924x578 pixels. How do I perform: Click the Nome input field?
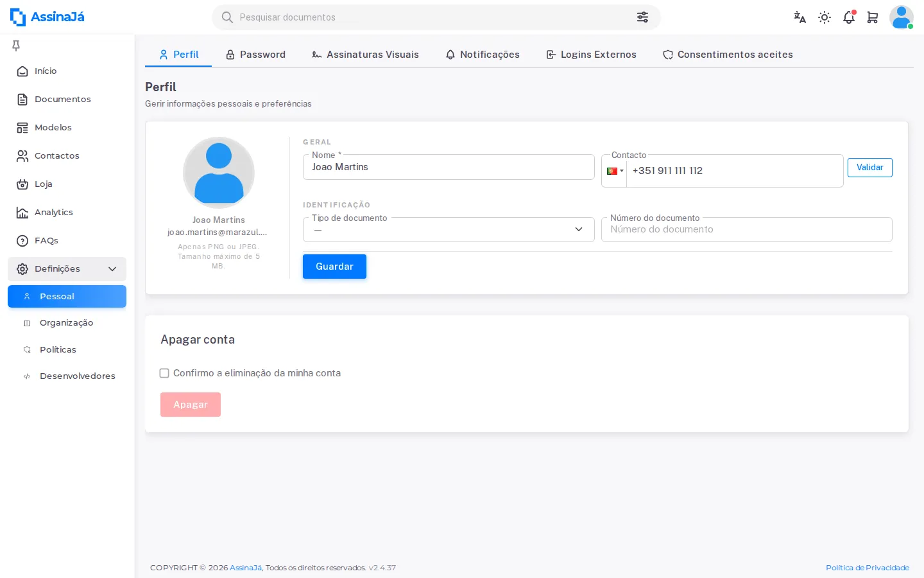[449, 167]
